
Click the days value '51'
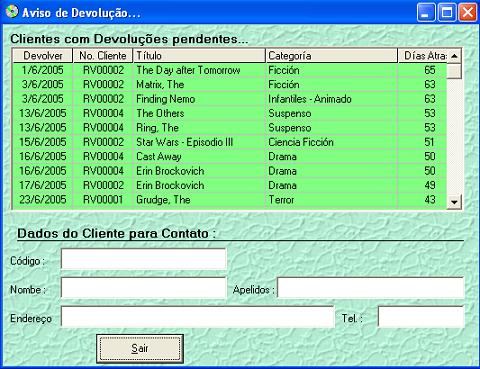[x=429, y=142]
